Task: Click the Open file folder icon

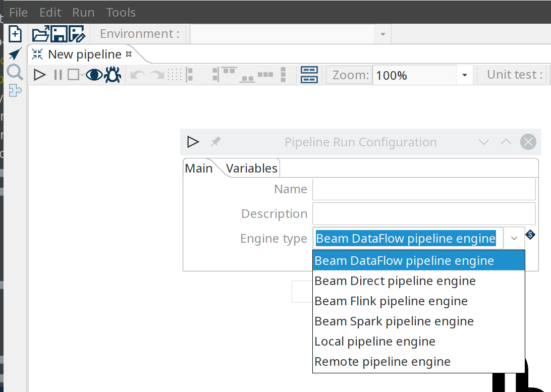Action: (40, 34)
